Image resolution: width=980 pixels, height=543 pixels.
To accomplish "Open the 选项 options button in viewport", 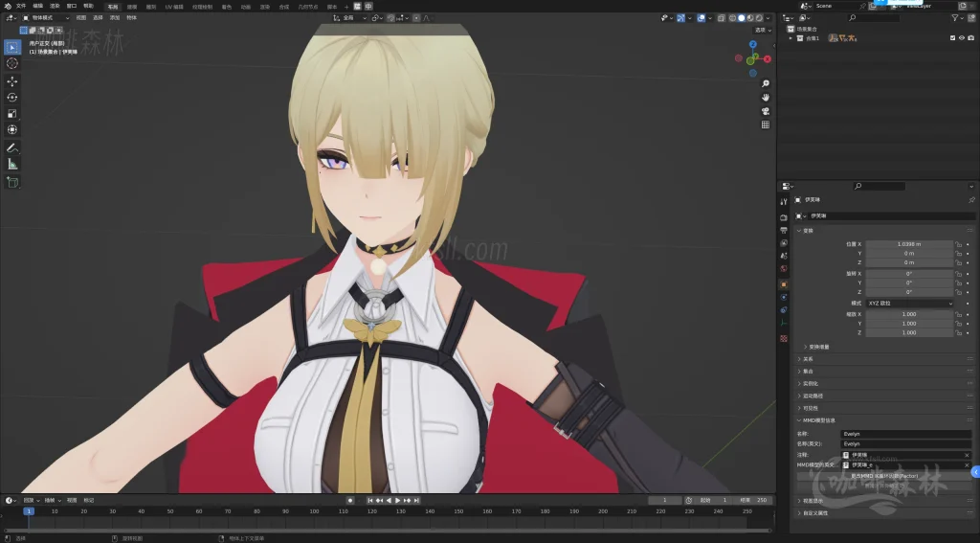I will [763, 30].
